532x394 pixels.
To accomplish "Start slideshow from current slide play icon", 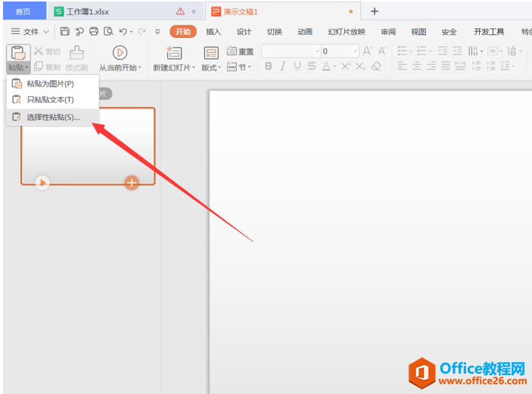I will pyautogui.click(x=120, y=53).
